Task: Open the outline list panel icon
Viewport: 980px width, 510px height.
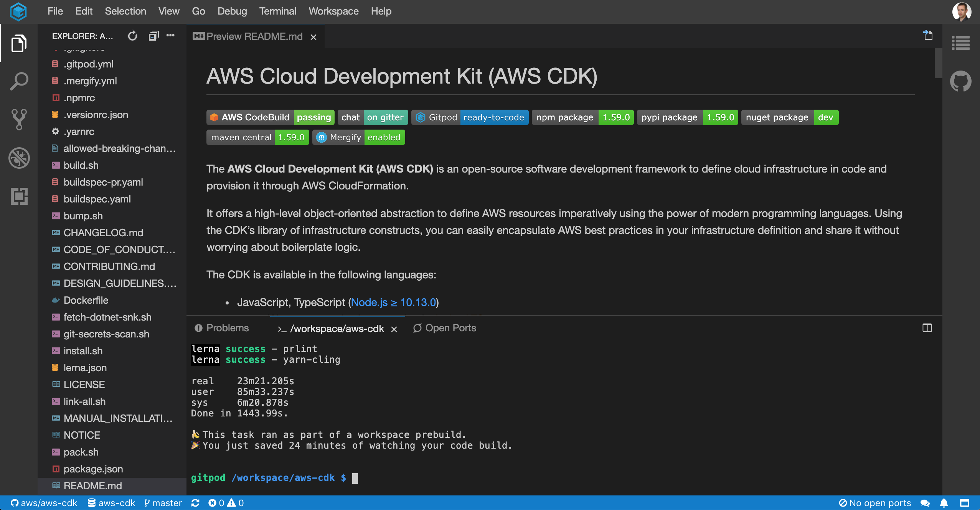Action: click(960, 43)
